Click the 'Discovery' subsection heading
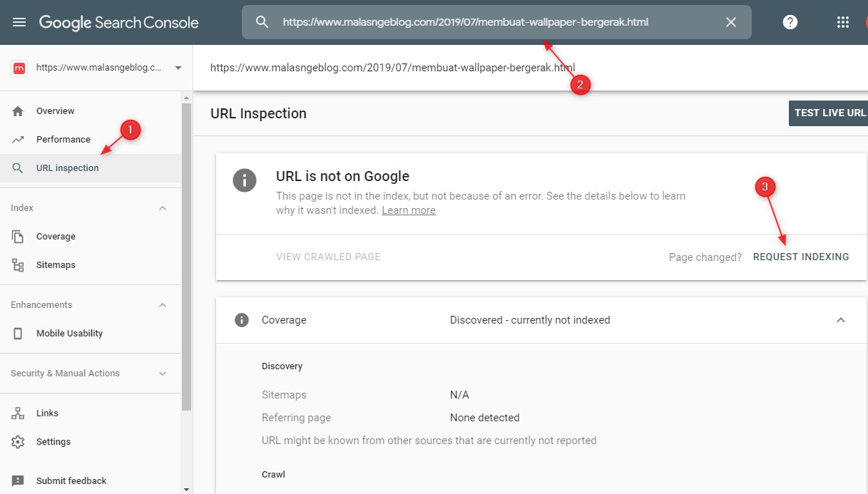Screen dimensions: 868x494 point(282,366)
